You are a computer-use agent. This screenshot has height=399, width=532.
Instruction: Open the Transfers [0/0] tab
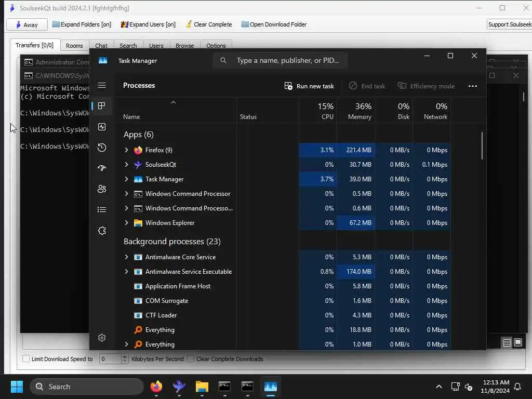point(35,45)
